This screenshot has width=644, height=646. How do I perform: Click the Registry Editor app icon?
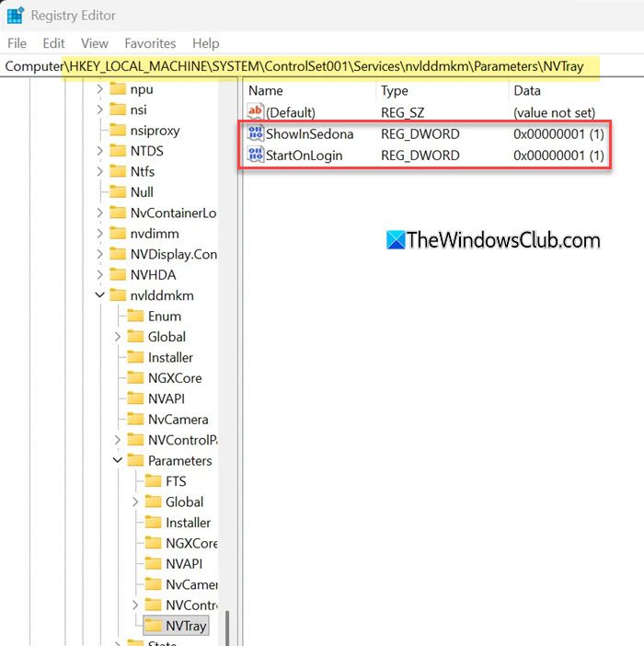point(16,16)
